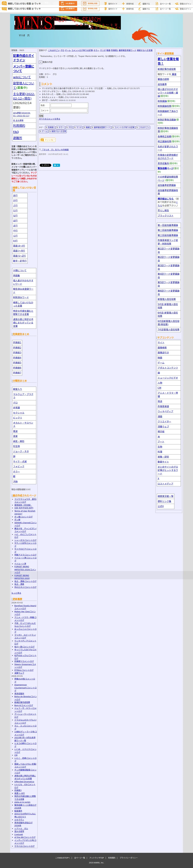Click the これはすごい tag chip in the タグ row

(x=143, y=127)
